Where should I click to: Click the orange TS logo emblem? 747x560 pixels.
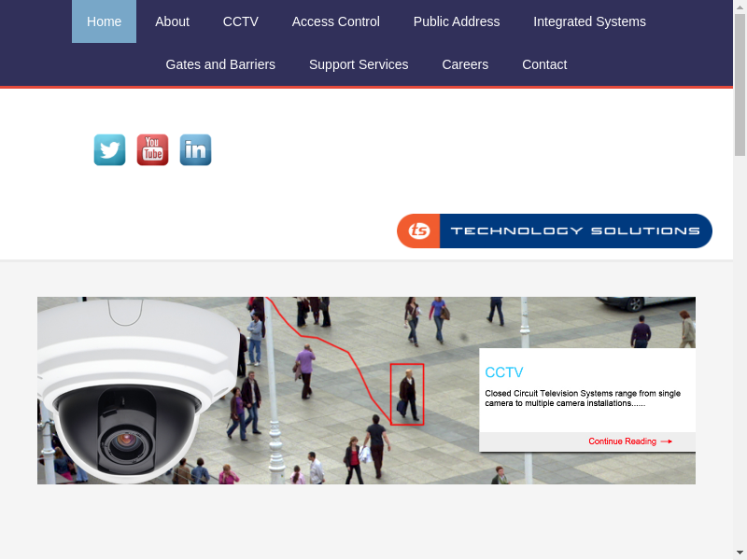pyautogui.click(x=419, y=231)
